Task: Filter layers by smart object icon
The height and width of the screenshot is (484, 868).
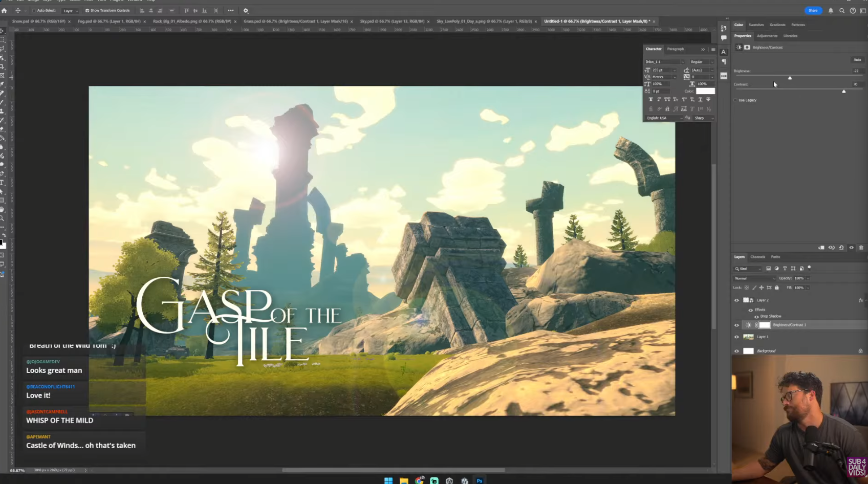Action: coord(801,268)
